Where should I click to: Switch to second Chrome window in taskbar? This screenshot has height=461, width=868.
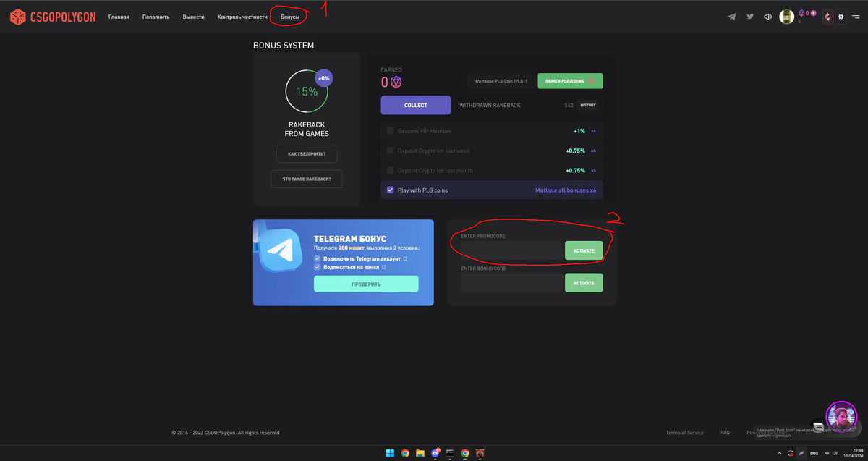[465, 453]
